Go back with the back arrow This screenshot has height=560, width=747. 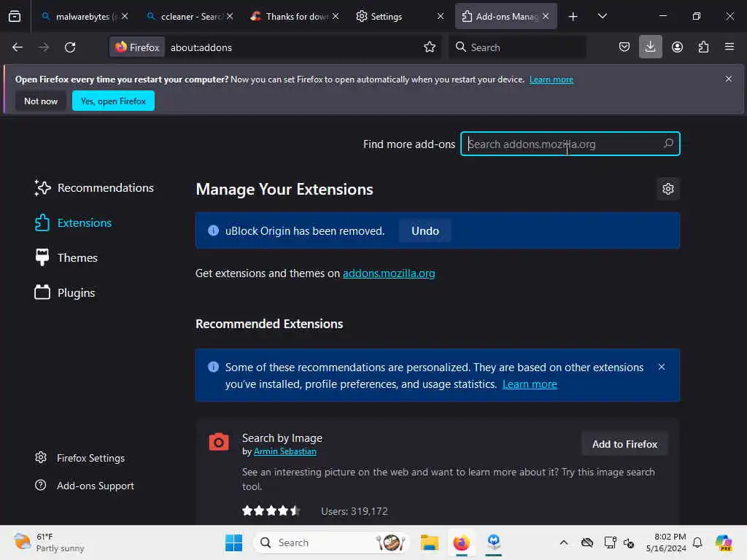[18, 47]
